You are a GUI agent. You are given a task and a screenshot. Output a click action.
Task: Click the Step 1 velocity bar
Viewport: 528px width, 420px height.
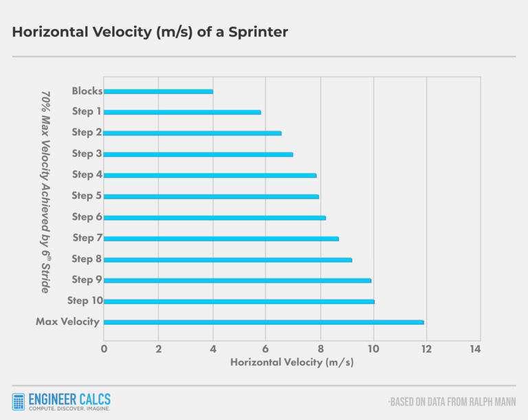[182, 112]
